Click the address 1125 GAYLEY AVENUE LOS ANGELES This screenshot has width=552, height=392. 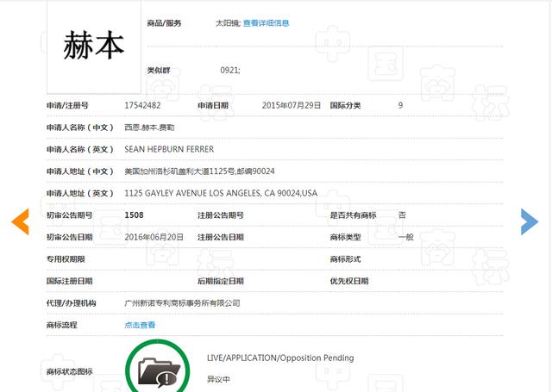point(192,193)
